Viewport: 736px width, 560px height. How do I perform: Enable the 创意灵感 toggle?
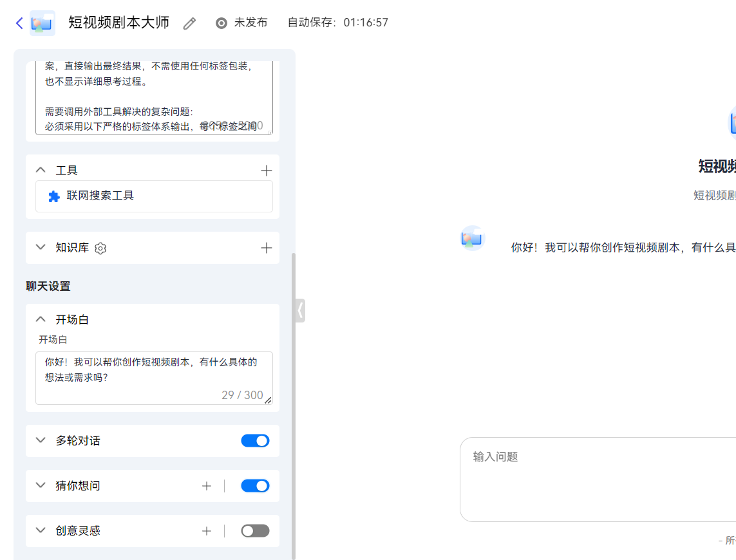pyautogui.click(x=255, y=530)
